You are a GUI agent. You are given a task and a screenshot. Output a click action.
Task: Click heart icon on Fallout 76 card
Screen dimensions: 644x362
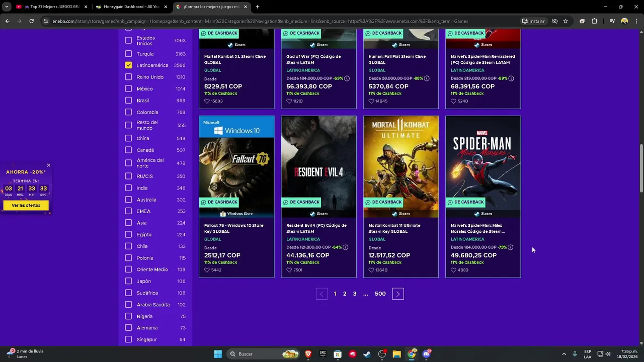point(207,270)
